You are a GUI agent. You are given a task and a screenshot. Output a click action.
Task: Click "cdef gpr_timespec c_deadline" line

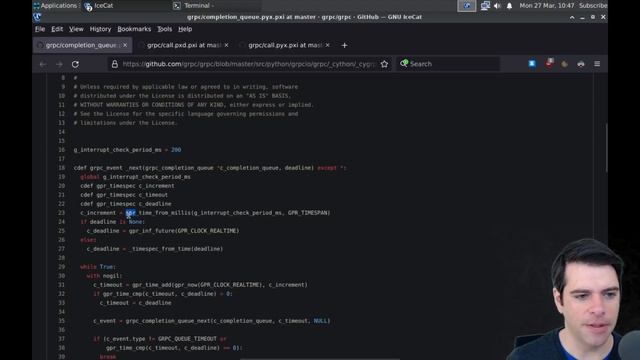[x=126, y=204]
